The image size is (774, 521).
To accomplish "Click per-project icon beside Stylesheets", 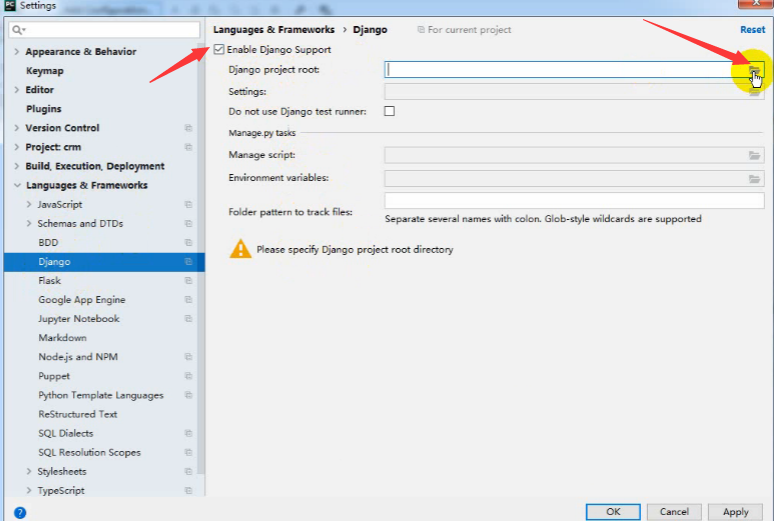I will point(188,472).
